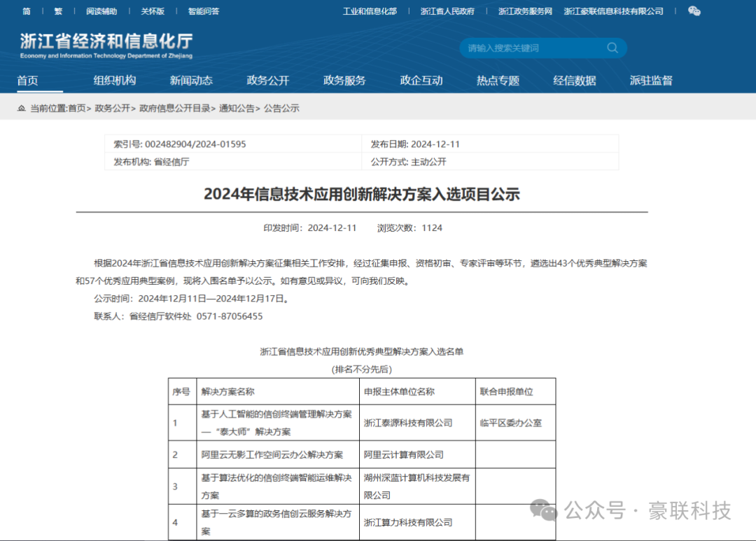Click the 公示时间 date range line
The width and height of the screenshot is (756, 541).
[192, 298]
